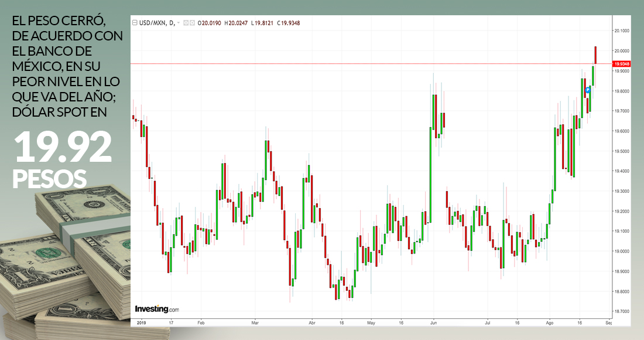
Task: Click the 2019 label on the time axis
Action: pos(141,322)
